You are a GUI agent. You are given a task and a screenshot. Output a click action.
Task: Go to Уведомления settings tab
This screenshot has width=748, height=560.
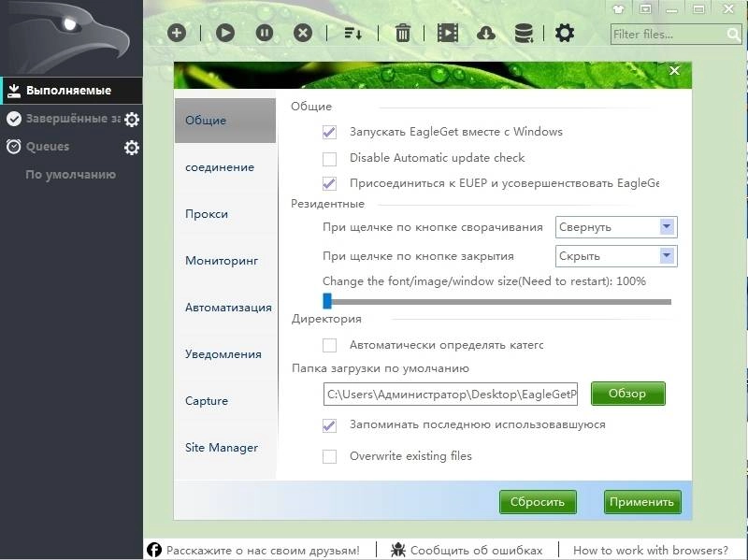pos(223,354)
